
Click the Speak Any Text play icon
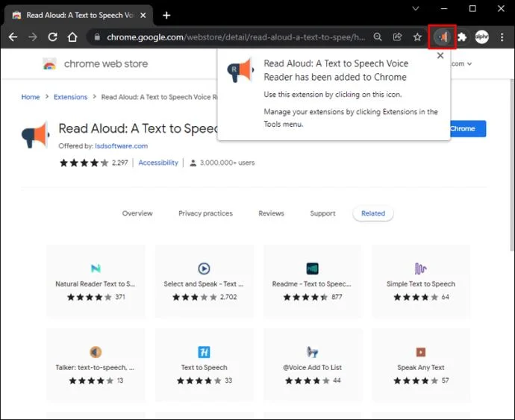421,352
